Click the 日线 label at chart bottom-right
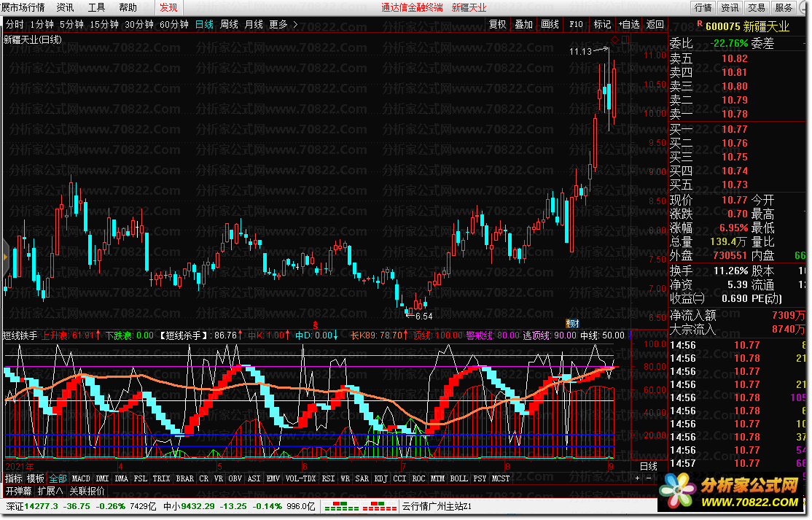 click(648, 466)
